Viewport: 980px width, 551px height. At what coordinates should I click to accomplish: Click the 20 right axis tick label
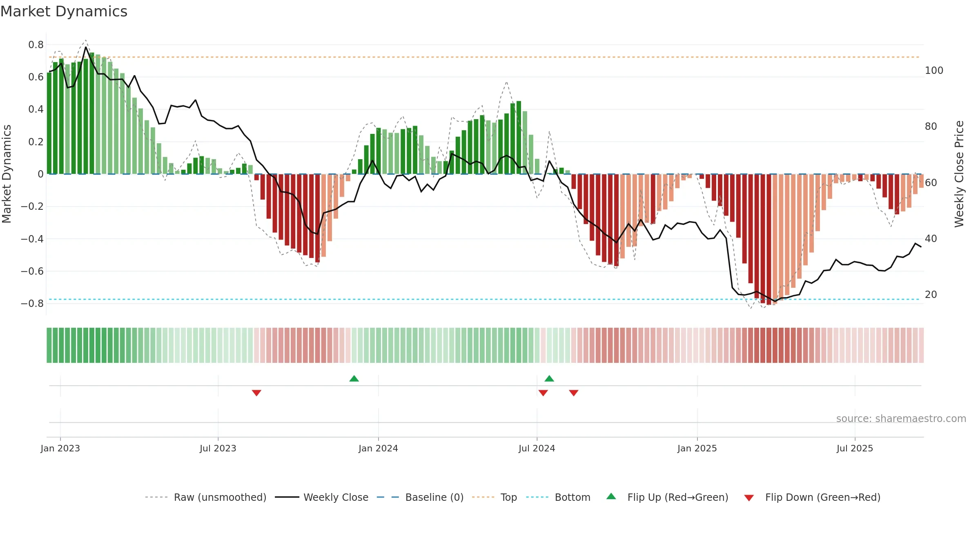931,294
